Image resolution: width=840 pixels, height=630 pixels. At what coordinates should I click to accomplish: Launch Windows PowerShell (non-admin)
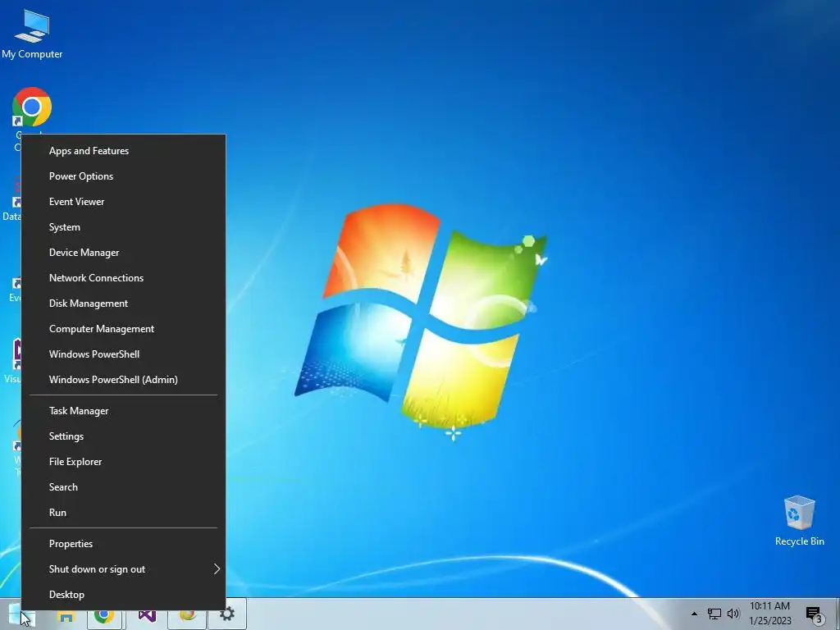[123, 354]
